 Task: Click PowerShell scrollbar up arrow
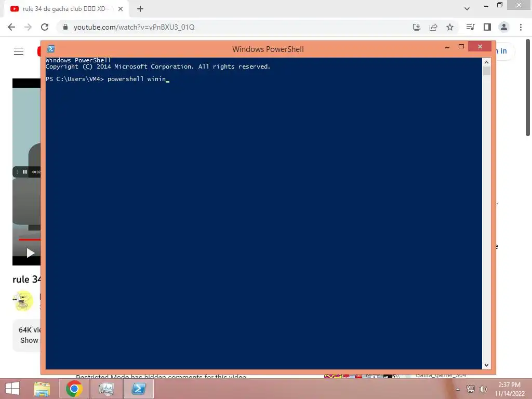pyautogui.click(x=486, y=62)
